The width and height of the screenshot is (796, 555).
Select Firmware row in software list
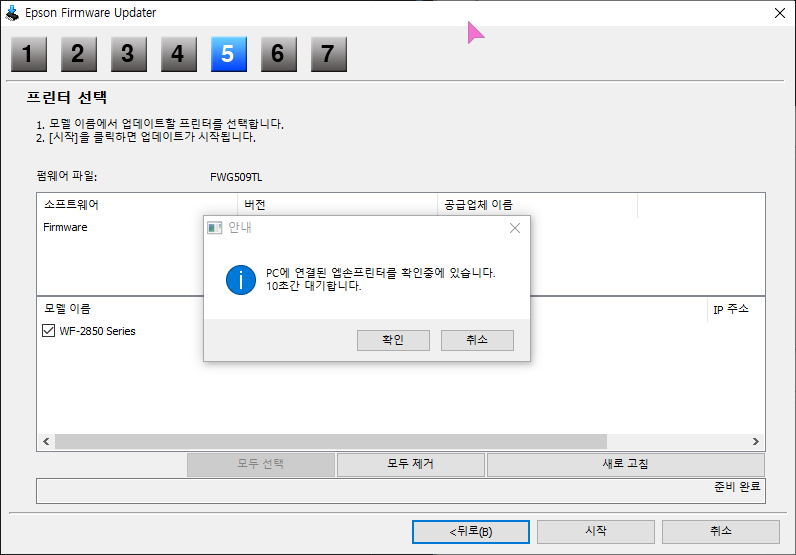(65, 227)
